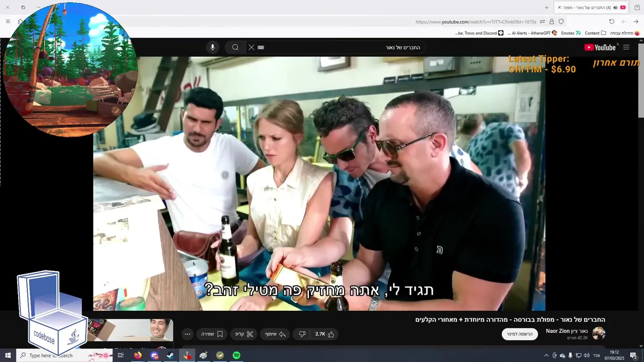Dislike the video with thumbs-down
The height and width of the screenshot is (362, 644).
pos(302,334)
